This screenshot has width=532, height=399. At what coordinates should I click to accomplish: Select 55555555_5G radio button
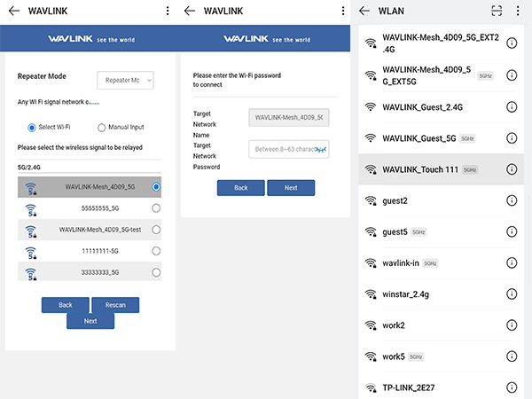pos(156,208)
